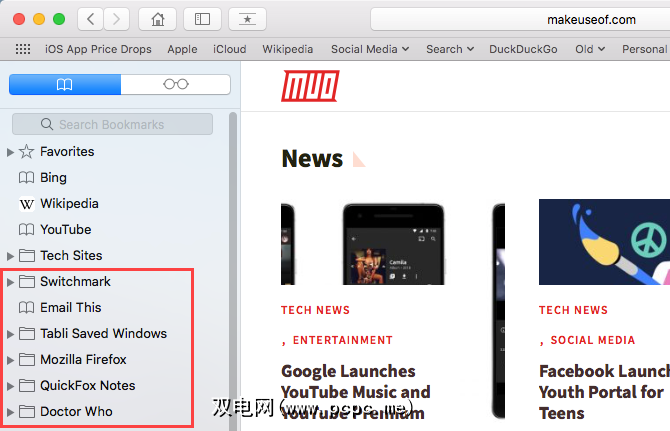Go back with the back arrow button
670x431 pixels.
point(91,19)
